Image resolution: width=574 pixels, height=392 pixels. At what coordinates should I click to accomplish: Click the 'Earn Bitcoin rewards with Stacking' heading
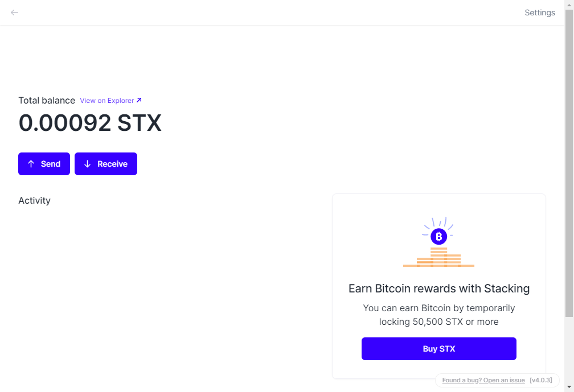point(438,288)
